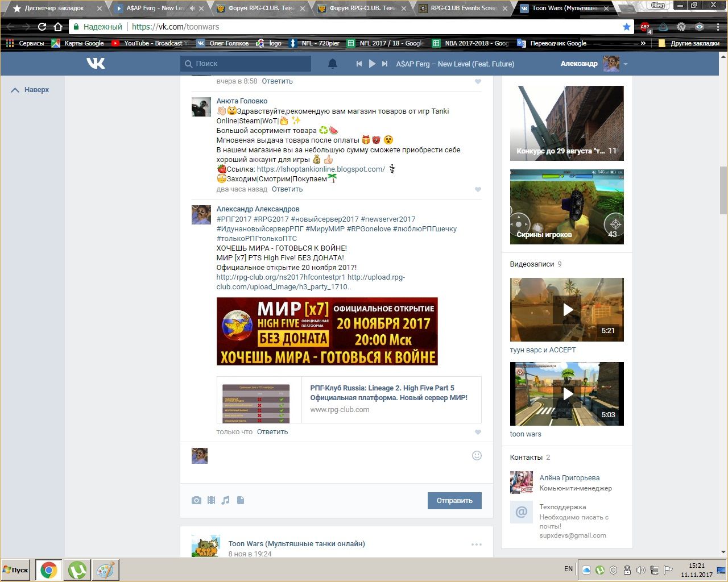Image resolution: width=728 pixels, height=582 pixels.
Task: Open the notifications bell in VK header
Action: pyautogui.click(x=333, y=64)
